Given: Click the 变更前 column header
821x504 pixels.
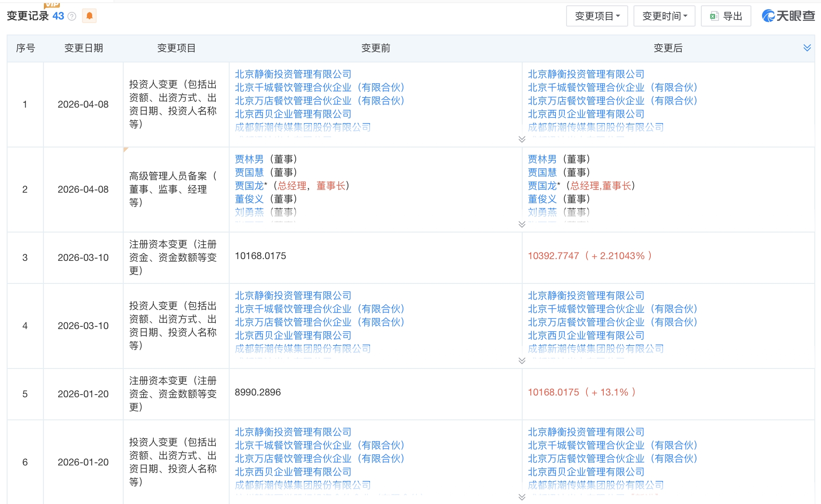Looking at the screenshot, I should 376,48.
